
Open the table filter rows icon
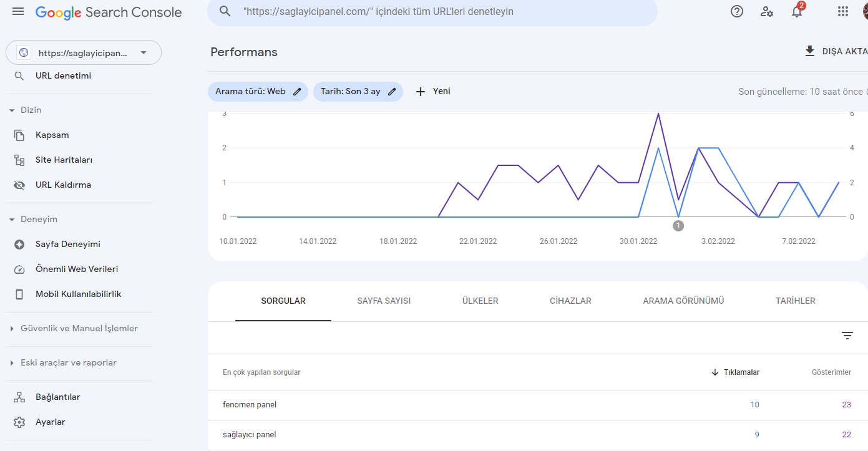tap(847, 336)
